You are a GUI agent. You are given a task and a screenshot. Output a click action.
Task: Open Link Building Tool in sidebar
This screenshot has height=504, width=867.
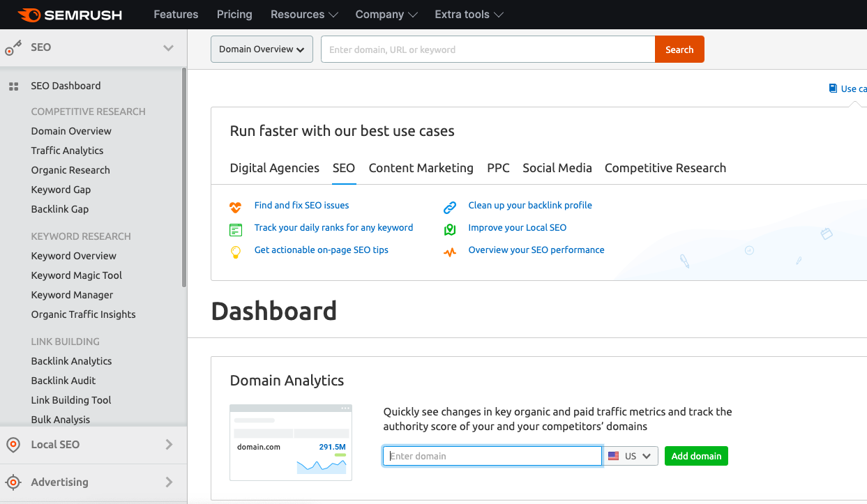coord(71,400)
